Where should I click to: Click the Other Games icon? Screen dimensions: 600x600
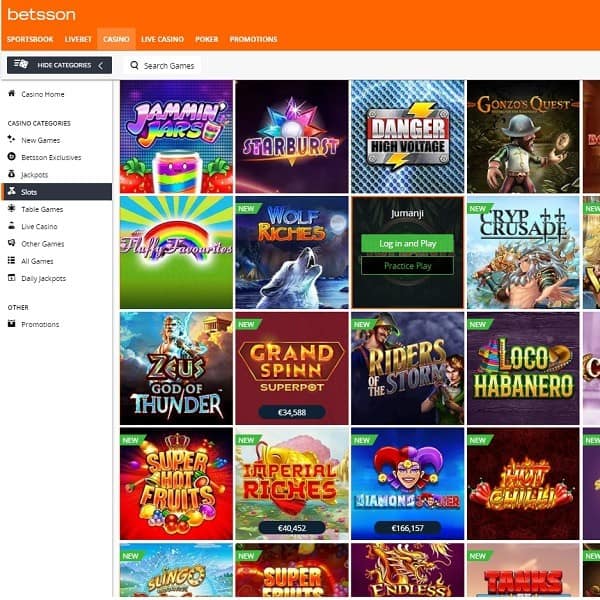click(x=11, y=243)
